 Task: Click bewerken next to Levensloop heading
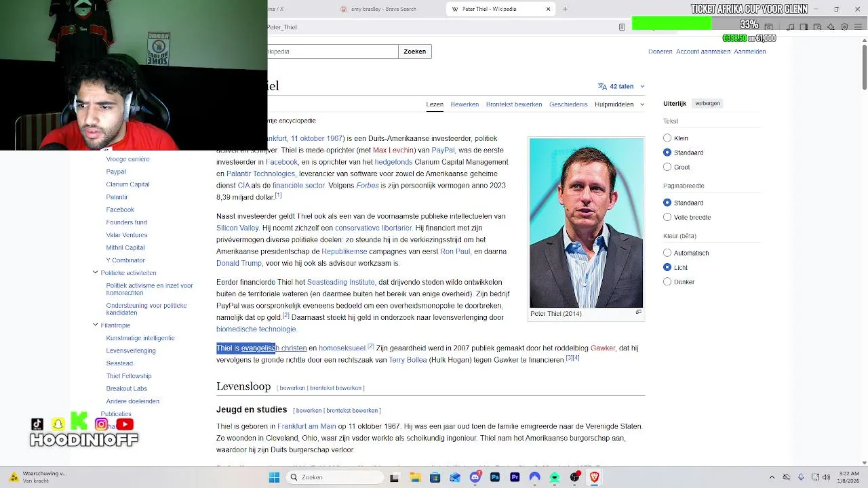coord(292,388)
